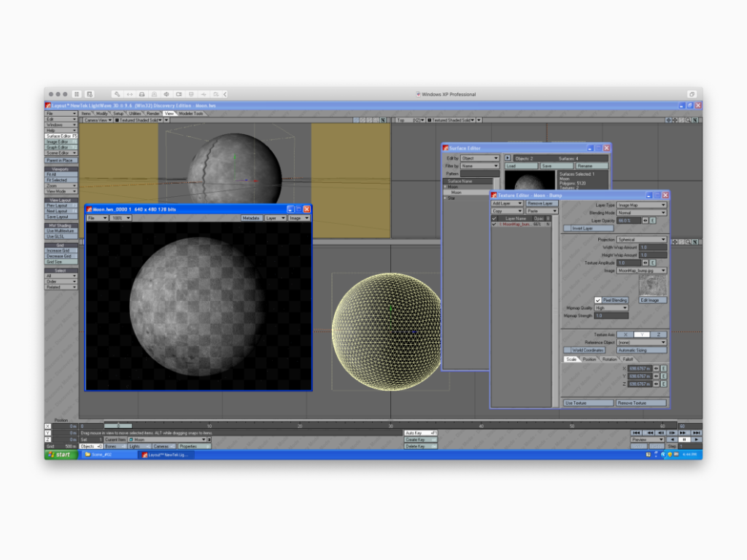Click timeline frame slider handle
Screen dimensions: 747x560
click(118, 426)
